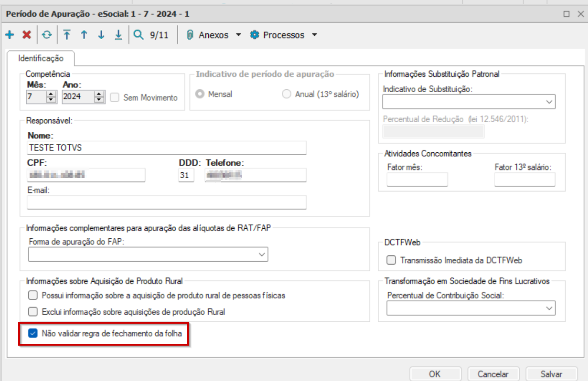Uncheck Não validar regra de fechamento da folha
Viewport: 588px width, 381px height.
(33, 334)
